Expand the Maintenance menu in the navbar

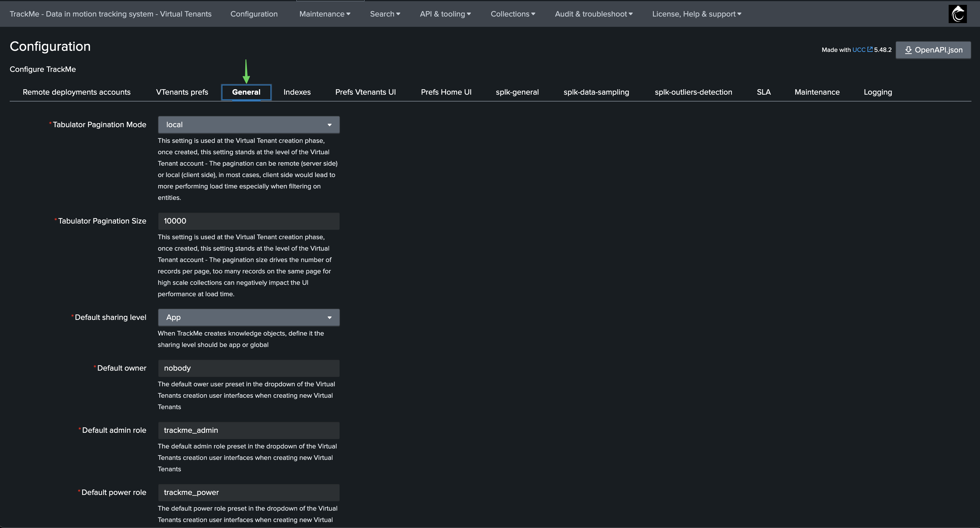click(324, 14)
